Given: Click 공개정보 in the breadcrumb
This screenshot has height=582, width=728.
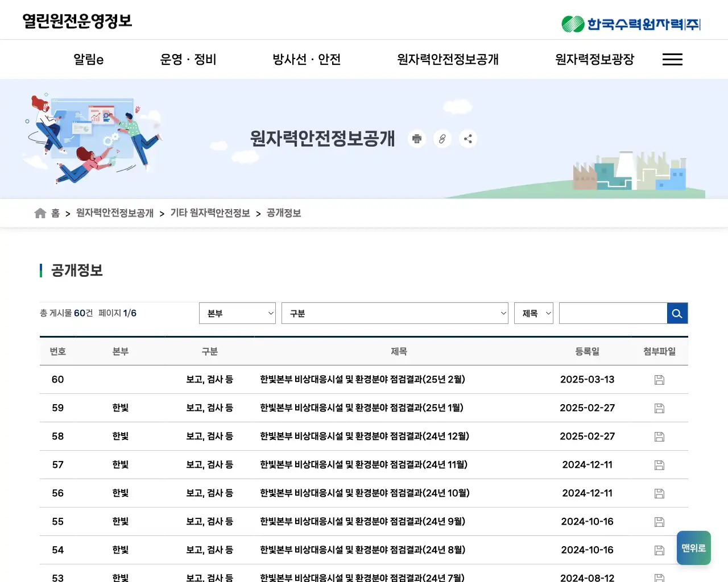Looking at the screenshot, I should [x=284, y=213].
